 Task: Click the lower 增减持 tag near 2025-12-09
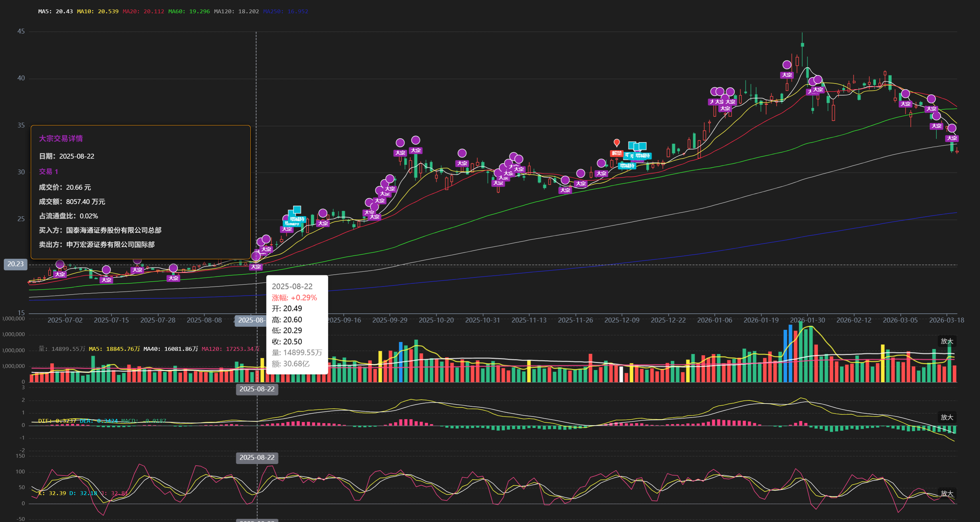coord(627,166)
